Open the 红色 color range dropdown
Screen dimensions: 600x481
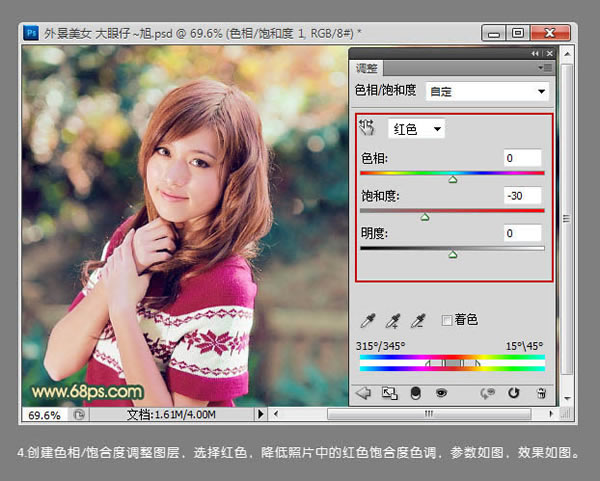[416, 129]
